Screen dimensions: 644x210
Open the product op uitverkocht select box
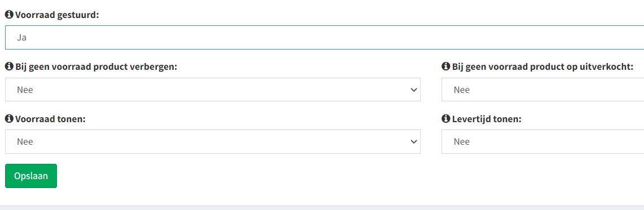542,90
